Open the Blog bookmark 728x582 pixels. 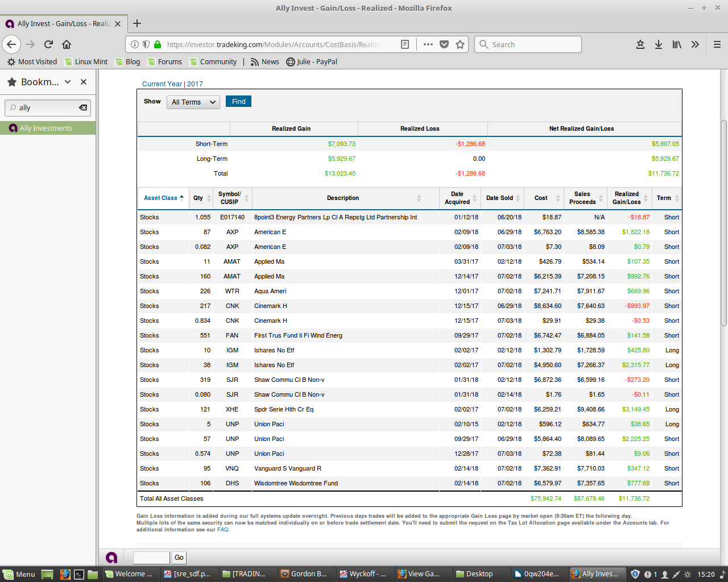coord(127,61)
